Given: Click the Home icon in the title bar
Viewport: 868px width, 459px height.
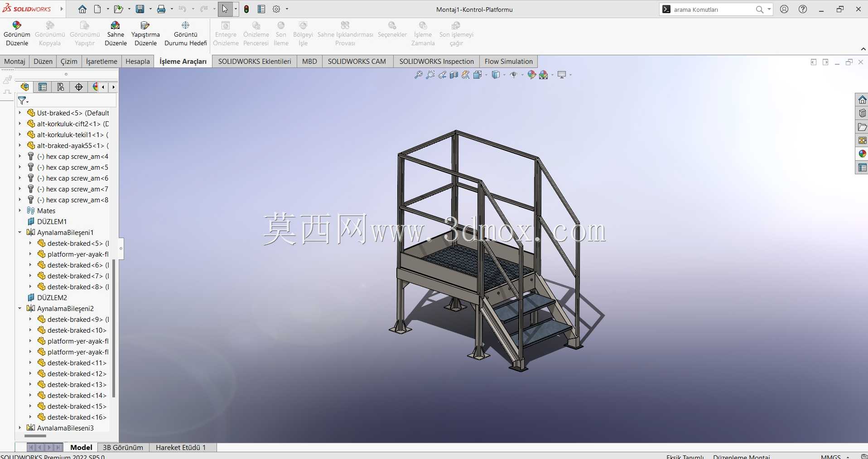Looking at the screenshot, I should click(x=82, y=9).
